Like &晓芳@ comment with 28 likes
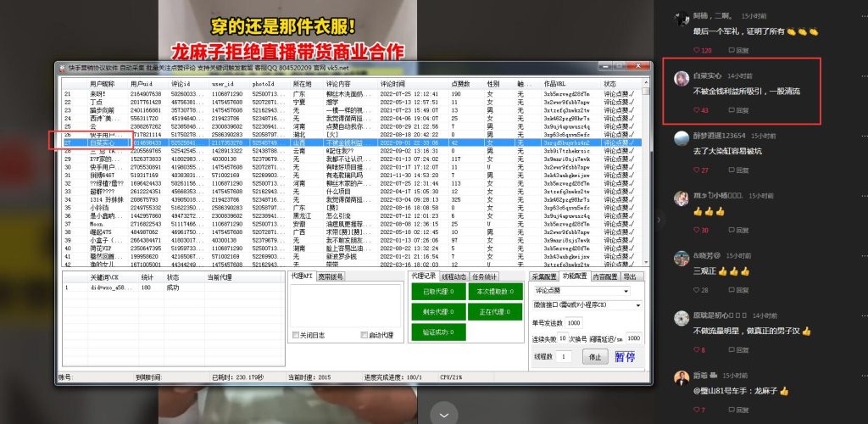Image resolution: width=868 pixels, height=424 pixels. [701, 290]
